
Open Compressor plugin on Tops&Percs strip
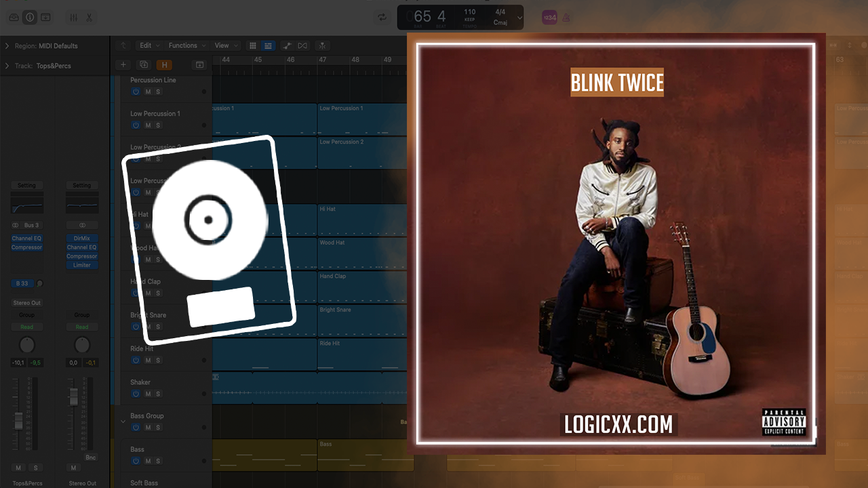tap(27, 247)
